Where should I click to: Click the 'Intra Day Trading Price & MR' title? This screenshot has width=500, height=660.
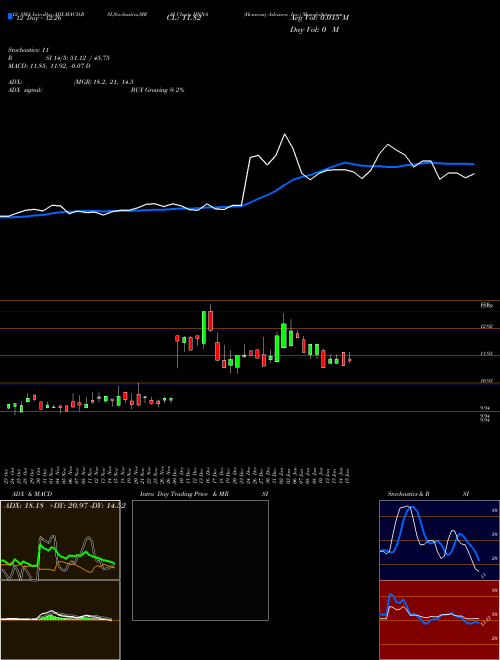tap(184, 494)
